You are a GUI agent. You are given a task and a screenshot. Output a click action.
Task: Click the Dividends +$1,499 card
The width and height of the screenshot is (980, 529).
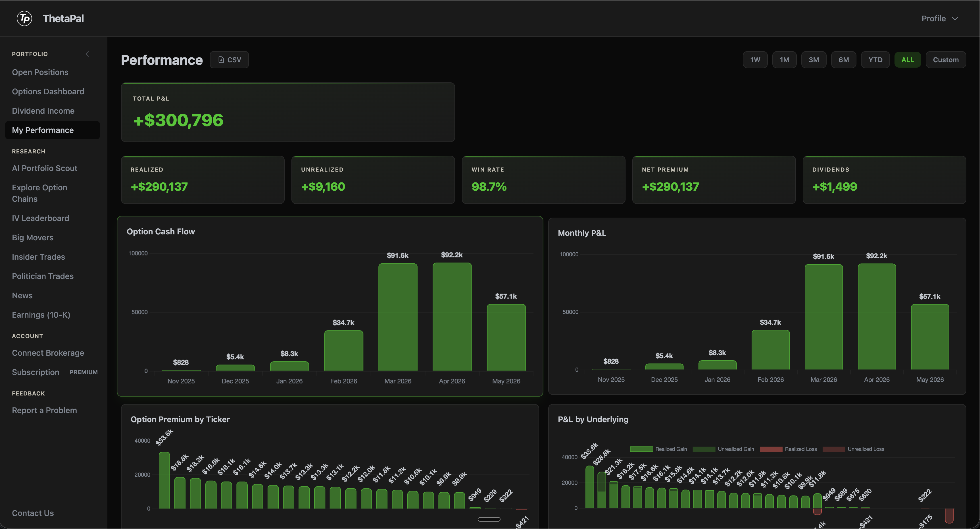885,180
